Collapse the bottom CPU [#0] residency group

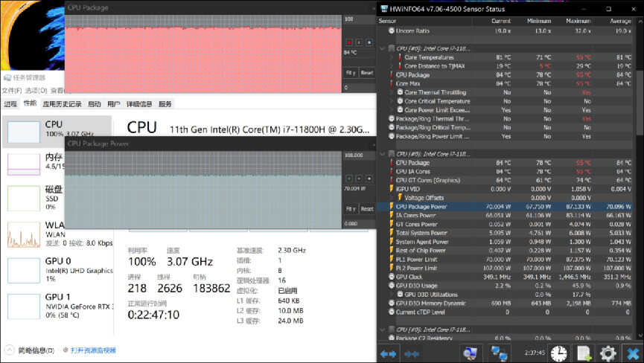(383, 330)
